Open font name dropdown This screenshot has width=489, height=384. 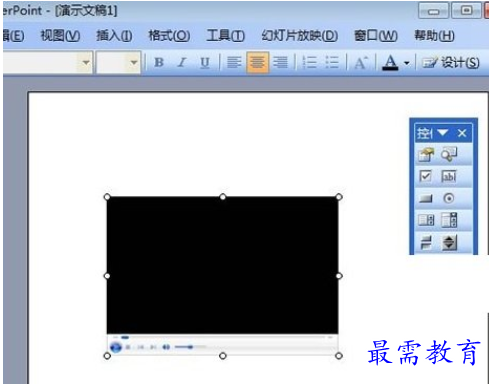(x=86, y=62)
